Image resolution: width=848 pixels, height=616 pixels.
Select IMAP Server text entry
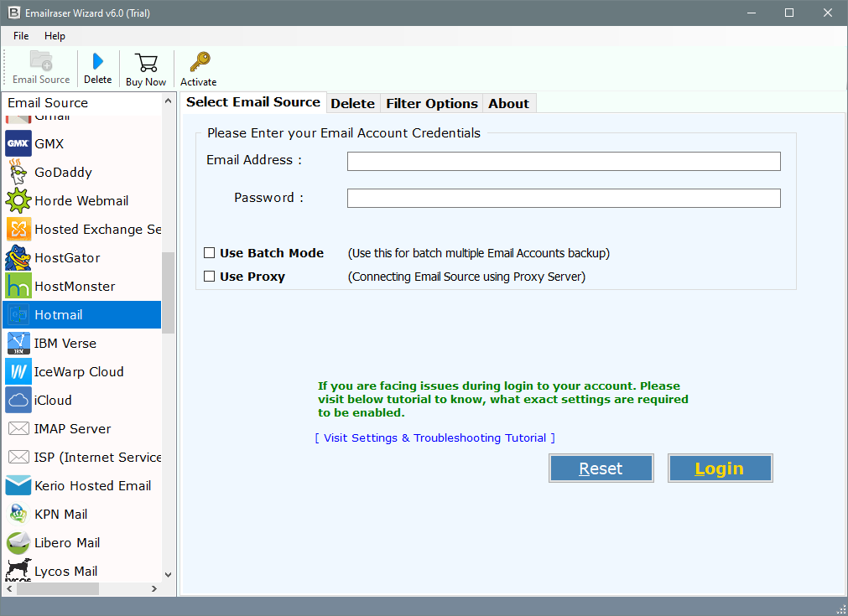[x=72, y=428]
